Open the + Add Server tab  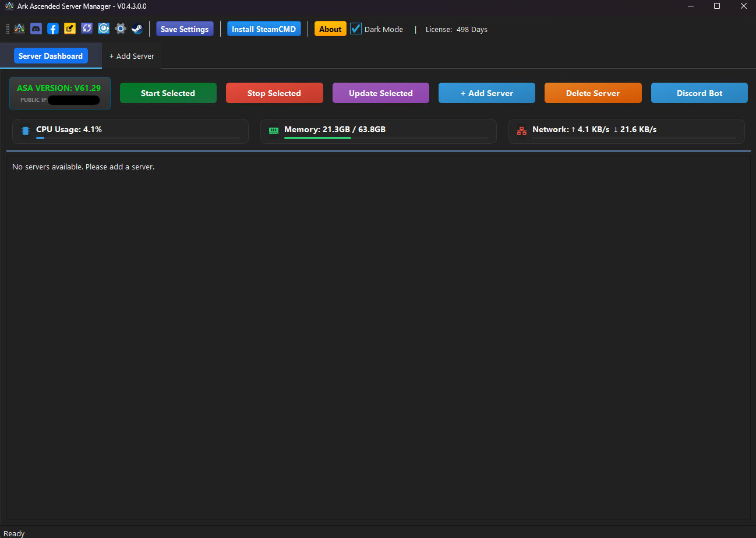pos(132,56)
